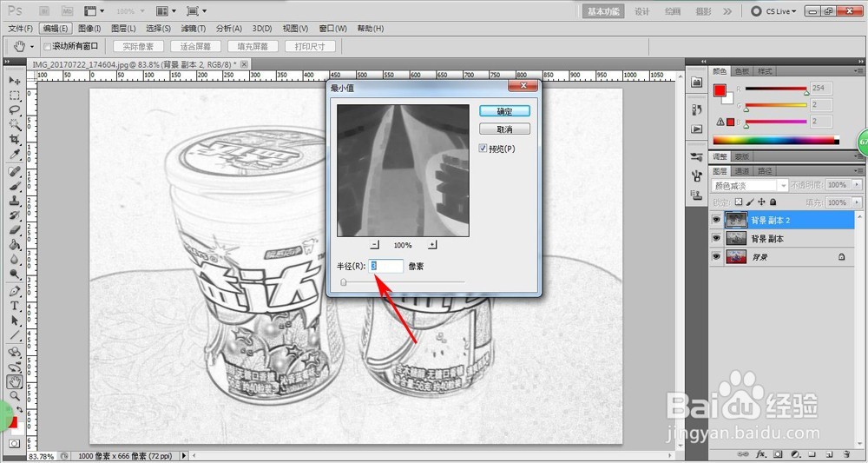Open the Layers panel options menu

(859, 171)
